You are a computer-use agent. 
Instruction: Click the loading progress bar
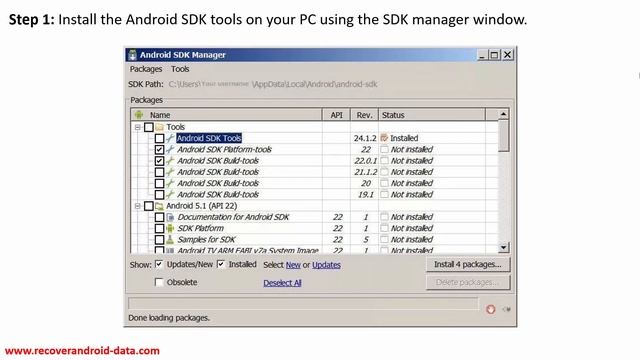pos(303,304)
